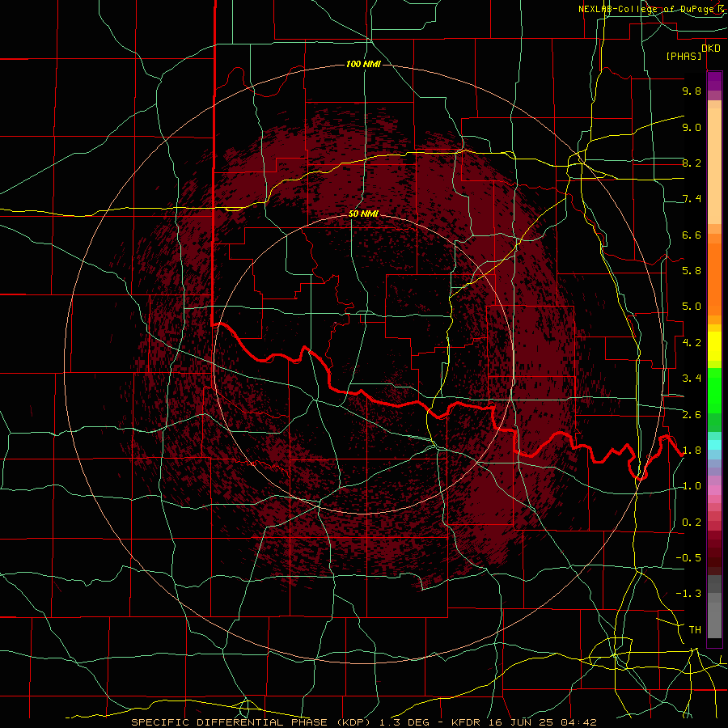Click the 9.0 value on the color scale

692,127
